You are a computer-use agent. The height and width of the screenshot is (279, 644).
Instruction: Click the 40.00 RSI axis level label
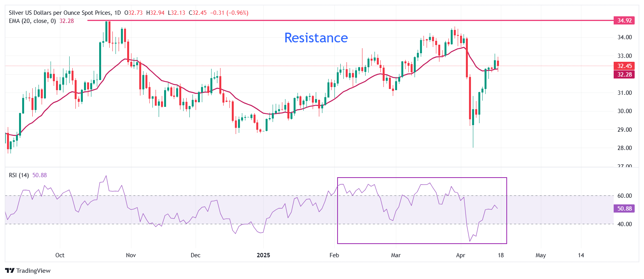pos(625,224)
